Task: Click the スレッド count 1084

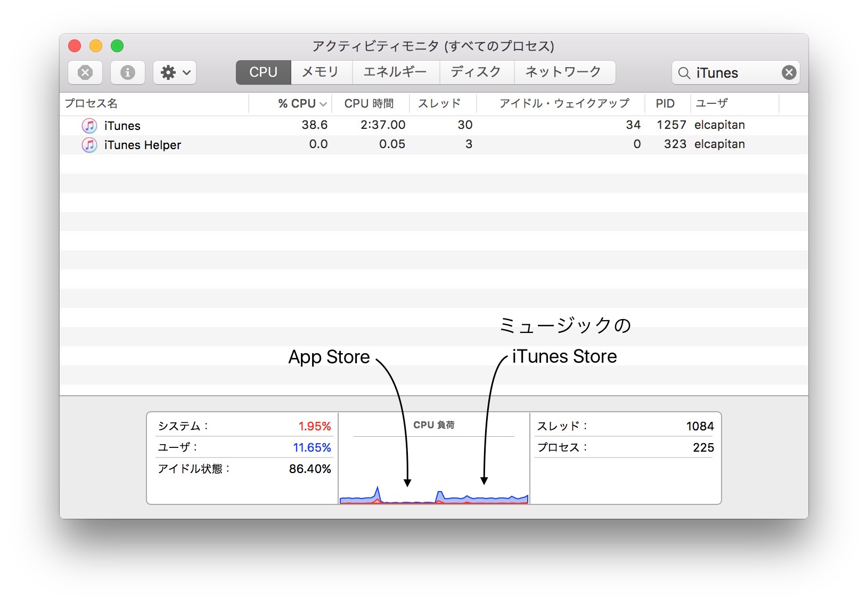Action: coord(700,426)
